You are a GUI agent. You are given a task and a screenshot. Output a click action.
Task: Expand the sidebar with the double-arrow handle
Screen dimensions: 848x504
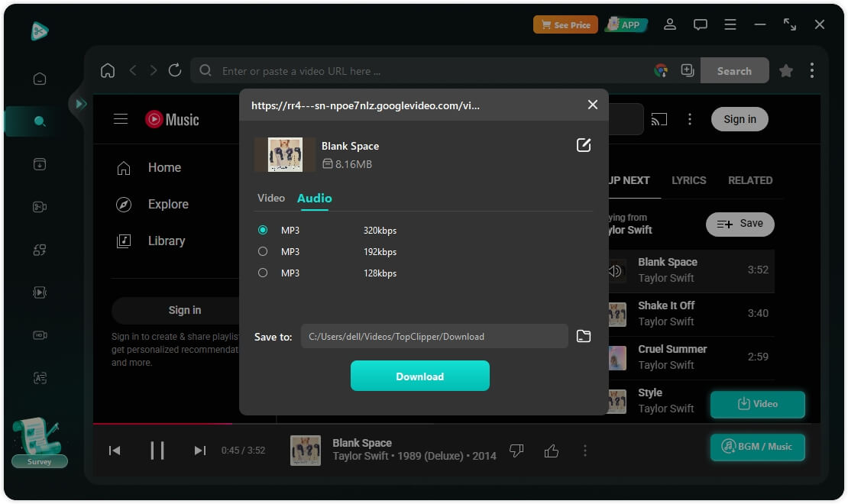point(80,104)
